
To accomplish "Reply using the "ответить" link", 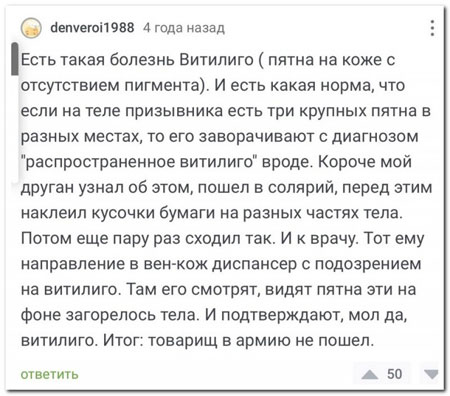I will 49,374.
